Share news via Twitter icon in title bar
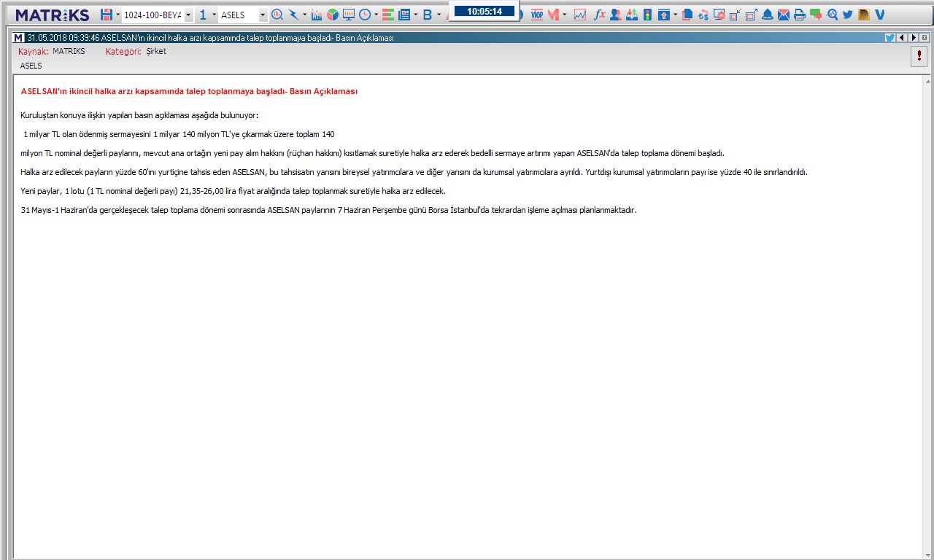The height and width of the screenshot is (560, 934). click(890, 37)
